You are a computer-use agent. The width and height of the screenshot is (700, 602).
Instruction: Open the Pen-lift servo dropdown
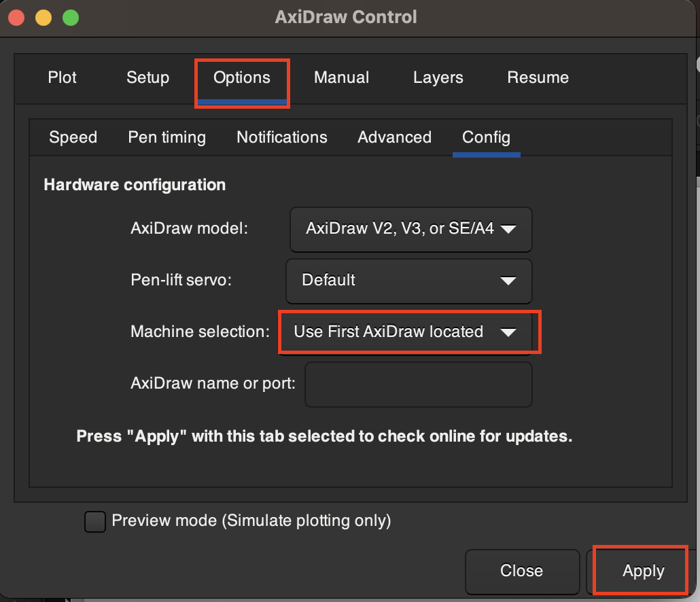(409, 281)
